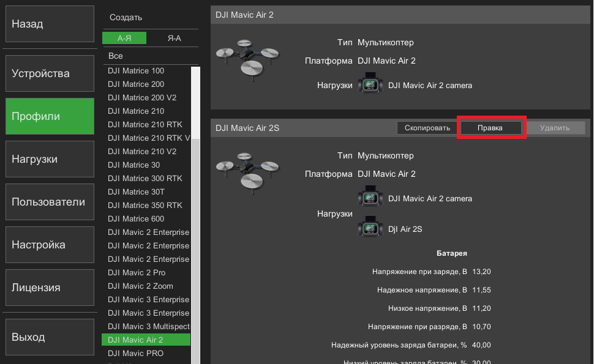
Task: Go back using the Назад button
Action: coord(50,24)
